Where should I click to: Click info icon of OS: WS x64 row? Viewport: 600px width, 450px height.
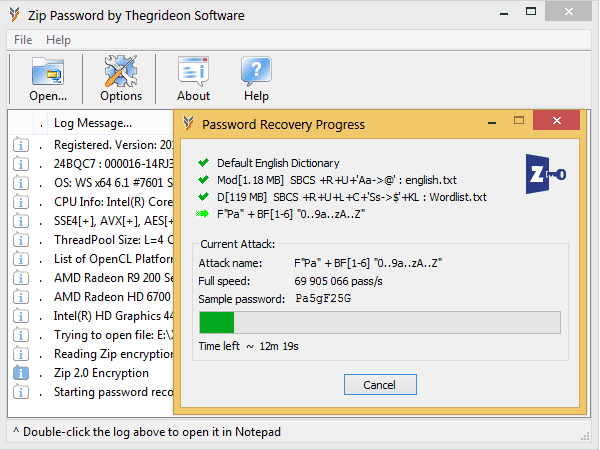click(x=21, y=183)
